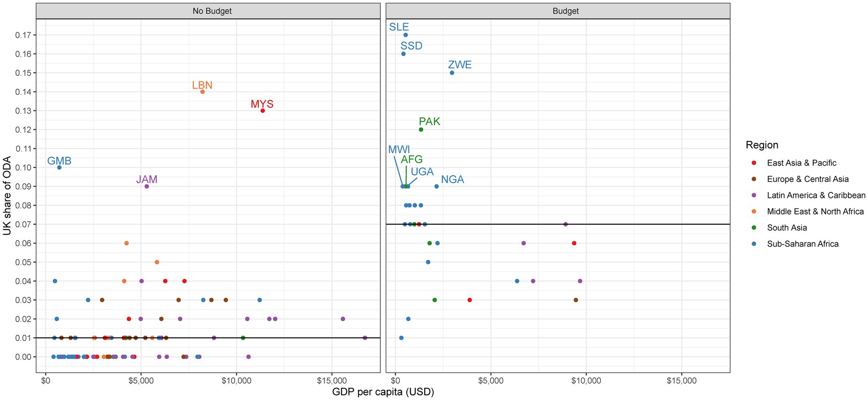Click the 0.10 y-axis tick label
The width and height of the screenshot is (868, 400).
point(23,167)
